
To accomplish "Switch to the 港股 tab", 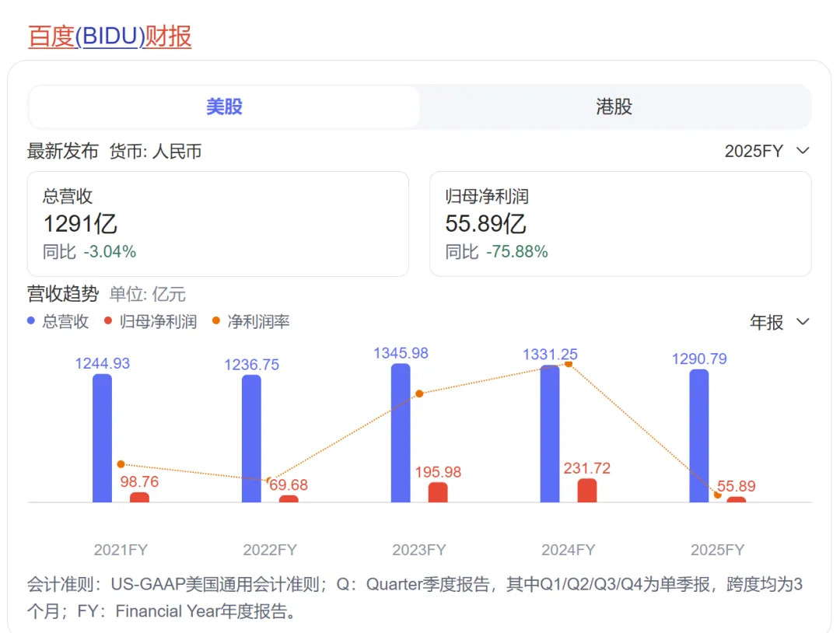I will [614, 107].
